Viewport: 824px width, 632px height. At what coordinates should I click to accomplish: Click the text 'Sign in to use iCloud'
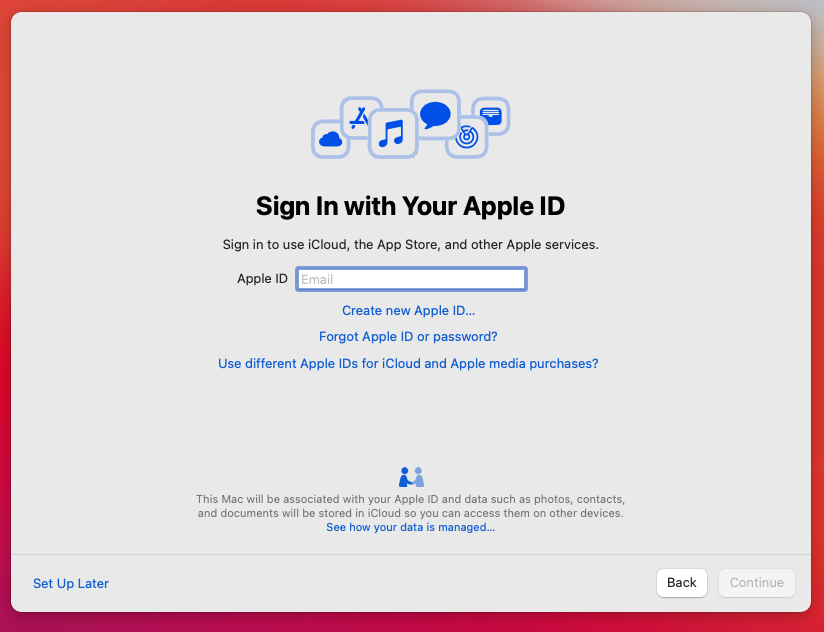click(285, 244)
